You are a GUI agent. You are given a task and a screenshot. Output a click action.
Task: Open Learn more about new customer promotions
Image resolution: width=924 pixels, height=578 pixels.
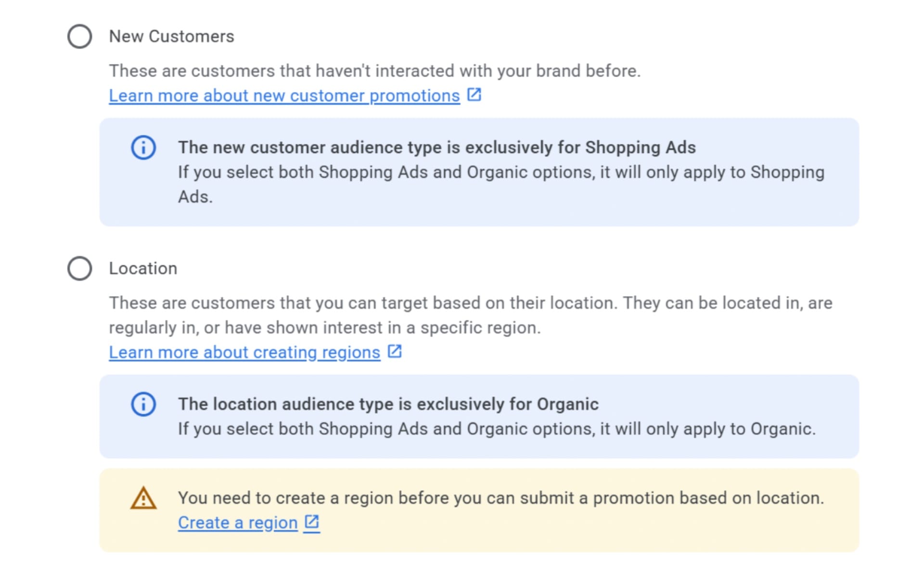(283, 95)
